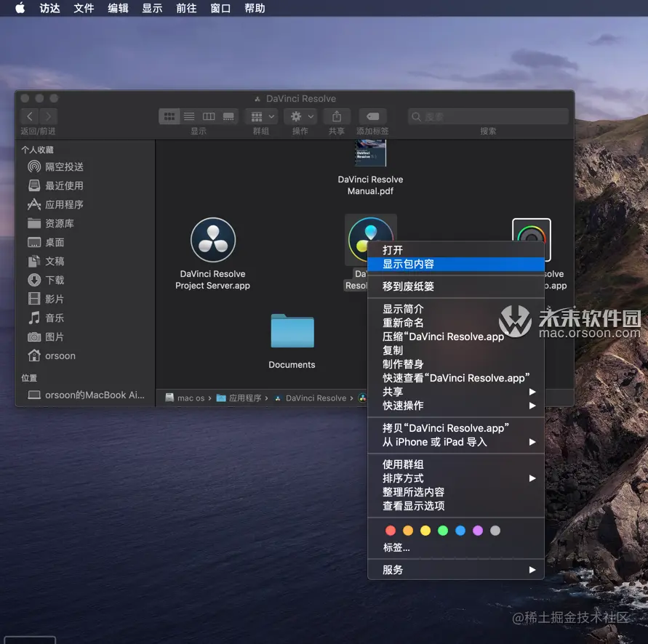Choose 压缩"DaVinci Resolve.app" menu item
Screen dimensions: 648x644
click(x=456, y=337)
